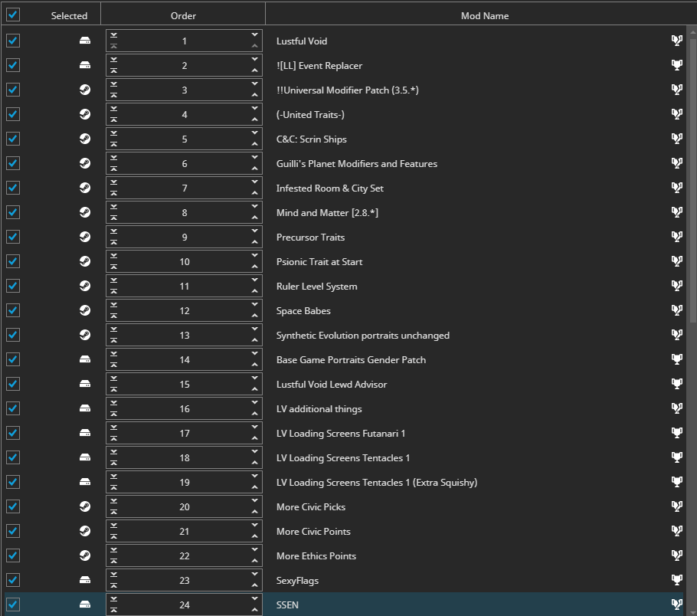Click the order field showing 12 for Space Babes
The height and width of the screenshot is (616, 697).
point(184,310)
